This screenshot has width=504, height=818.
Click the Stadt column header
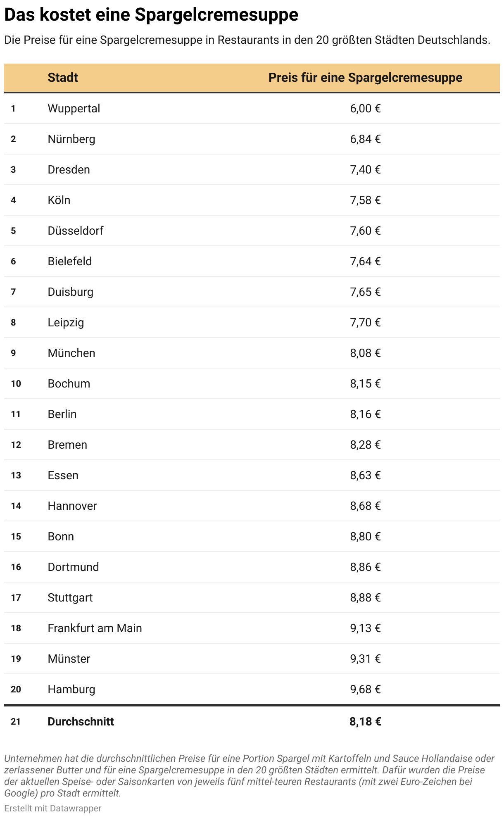tap(63, 78)
